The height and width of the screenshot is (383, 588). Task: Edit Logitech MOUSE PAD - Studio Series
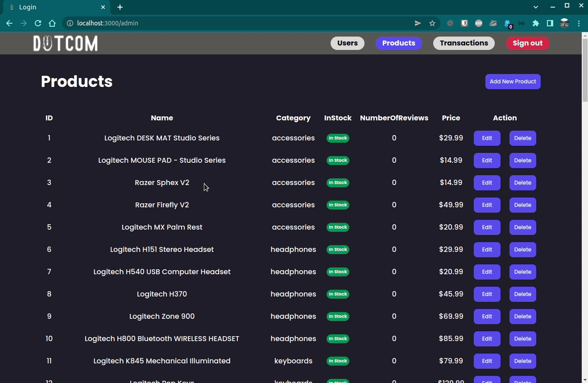tap(487, 161)
